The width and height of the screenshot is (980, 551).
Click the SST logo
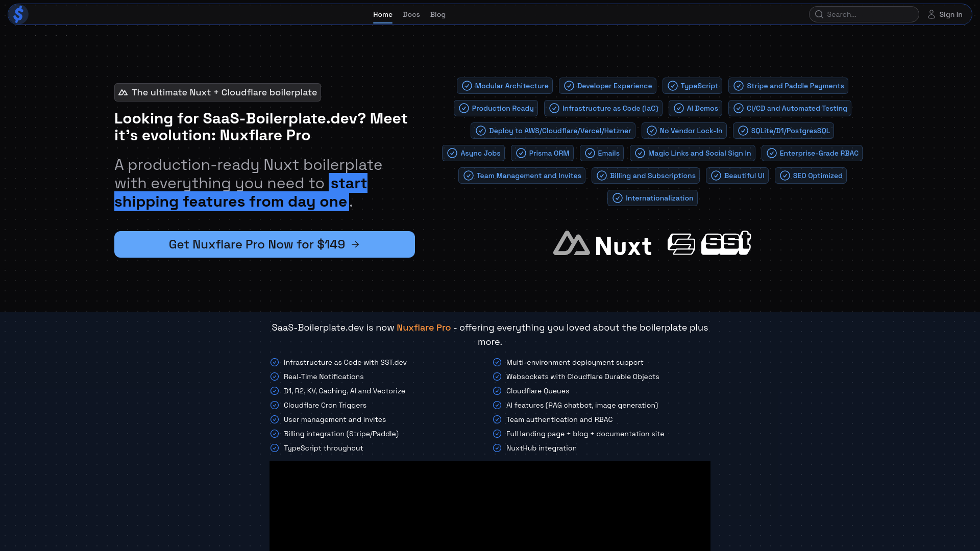[709, 243]
